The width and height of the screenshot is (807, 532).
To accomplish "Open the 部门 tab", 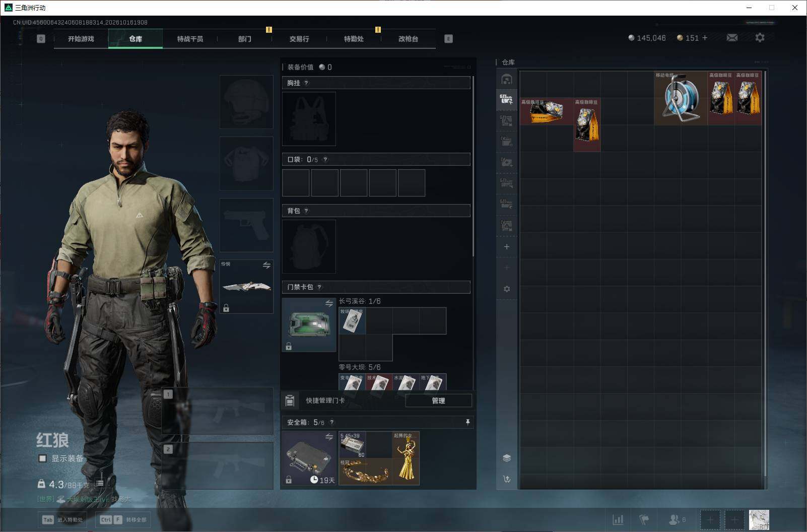I will (245, 39).
